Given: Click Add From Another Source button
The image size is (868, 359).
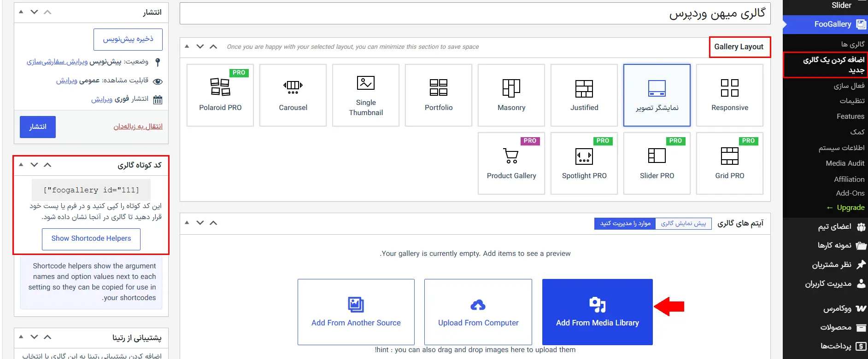Looking at the screenshot, I should click(x=356, y=312).
